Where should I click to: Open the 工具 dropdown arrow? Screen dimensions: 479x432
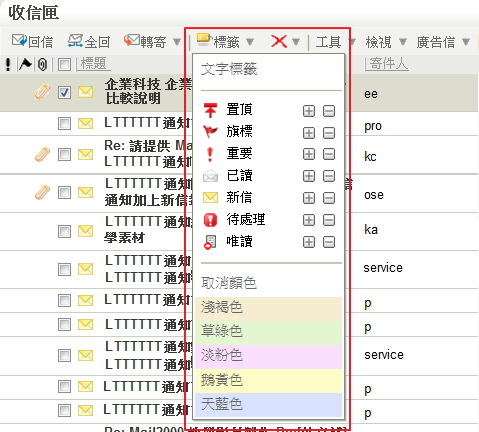click(x=352, y=42)
